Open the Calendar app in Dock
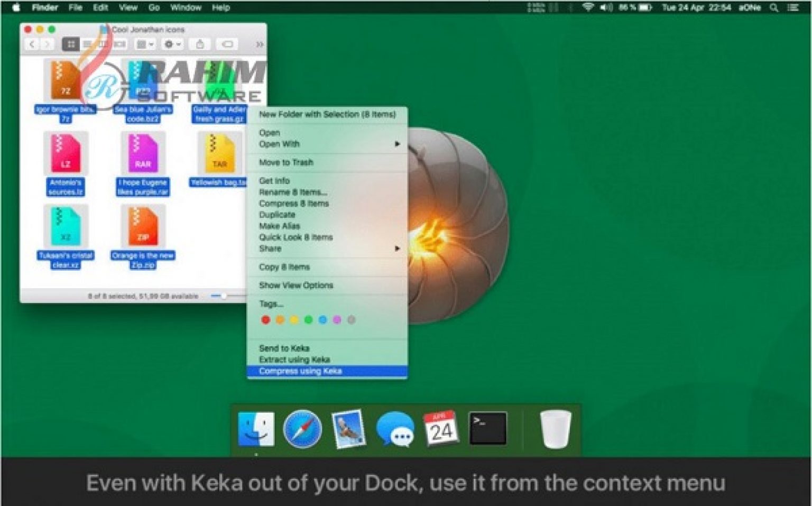Screen dimensions: 812x506 coord(441,429)
